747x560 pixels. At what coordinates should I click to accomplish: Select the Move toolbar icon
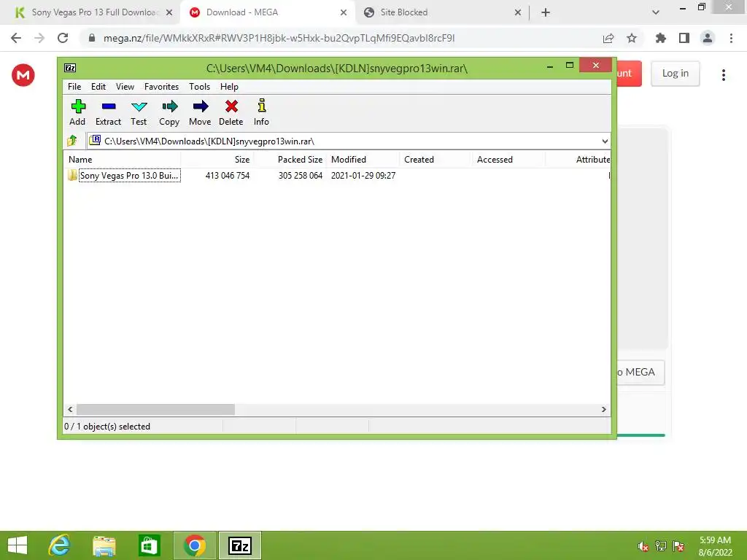(200, 113)
